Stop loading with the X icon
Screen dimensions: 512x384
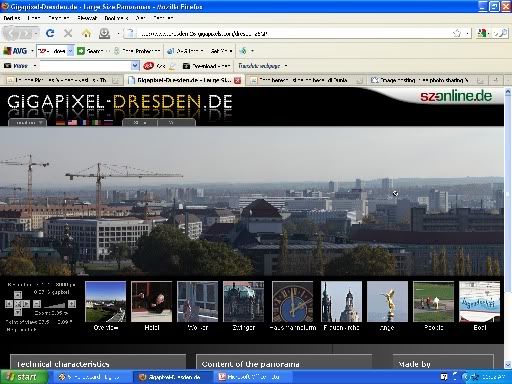pos(68,33)
